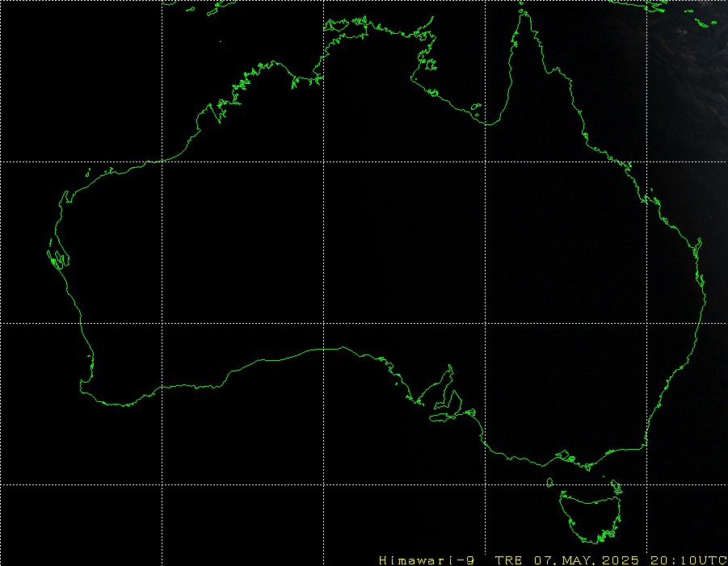Click the "TRE" product code text
Viewport: 728px width, 566px height.
pos(508,560)
